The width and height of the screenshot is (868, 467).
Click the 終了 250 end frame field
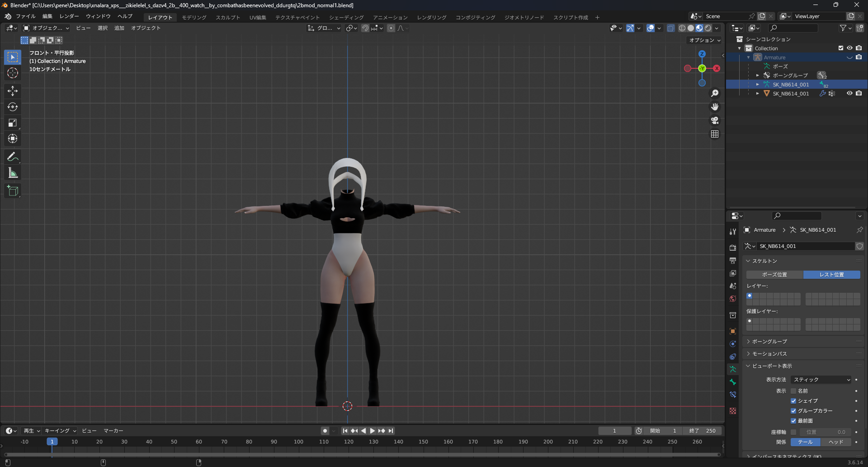tap(703, 431)
